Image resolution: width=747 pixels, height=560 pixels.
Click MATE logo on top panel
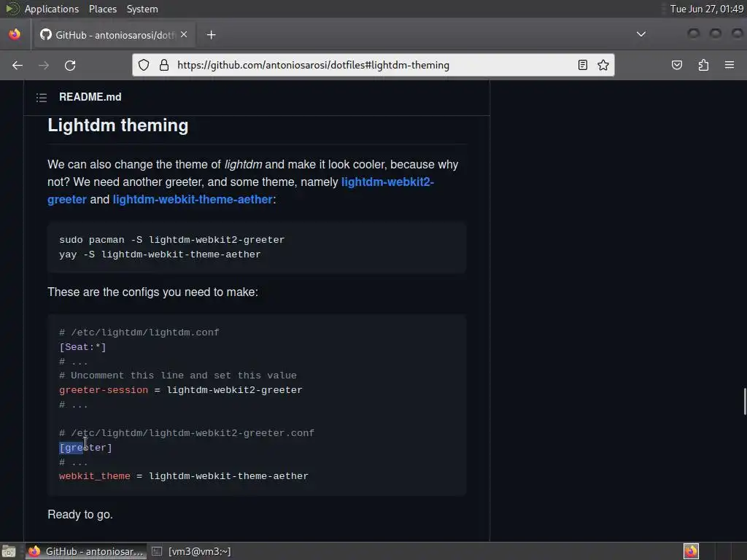click(12, 9)
